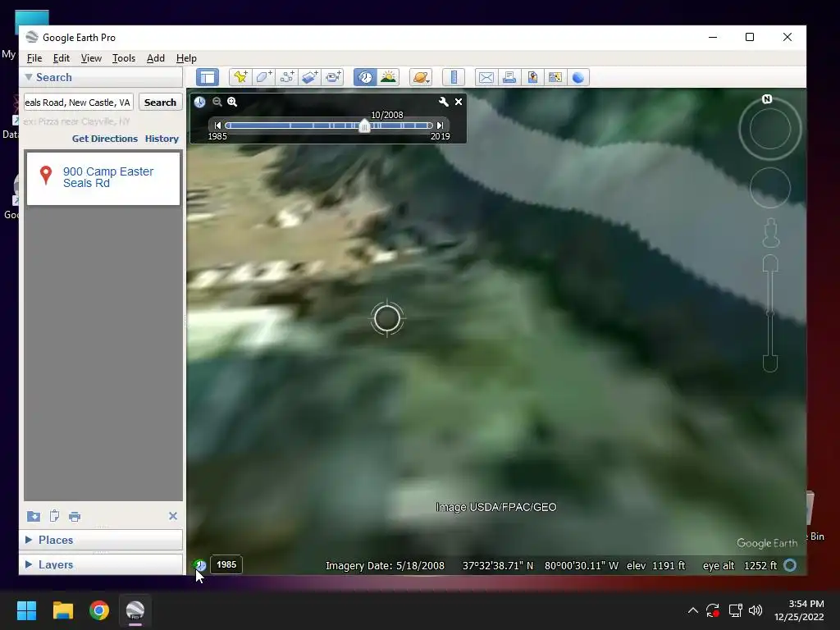Record a tour with camera icon

coord(333,77)
